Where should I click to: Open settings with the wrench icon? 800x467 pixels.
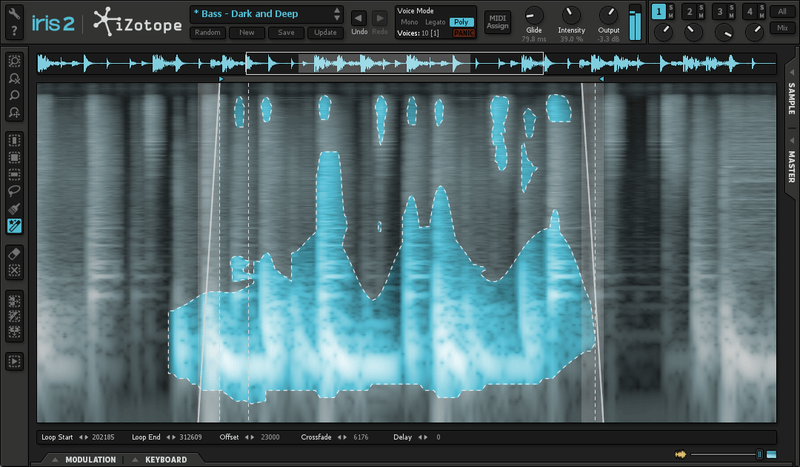(15, 13)
